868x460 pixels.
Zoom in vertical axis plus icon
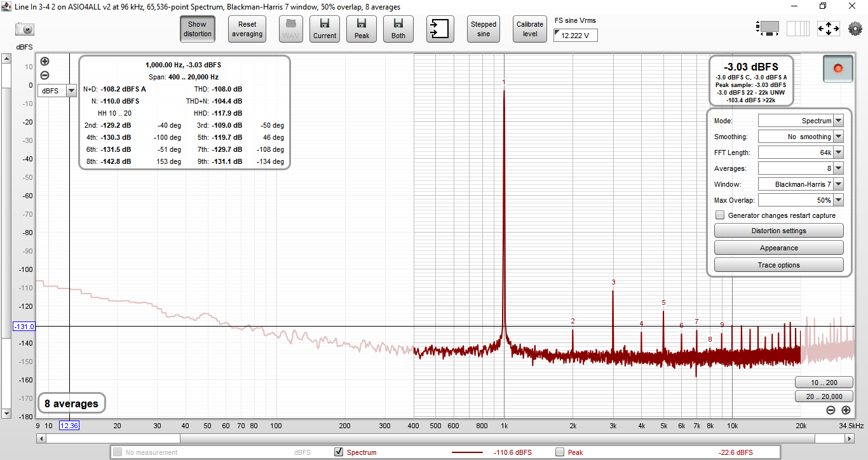[44, 62]
